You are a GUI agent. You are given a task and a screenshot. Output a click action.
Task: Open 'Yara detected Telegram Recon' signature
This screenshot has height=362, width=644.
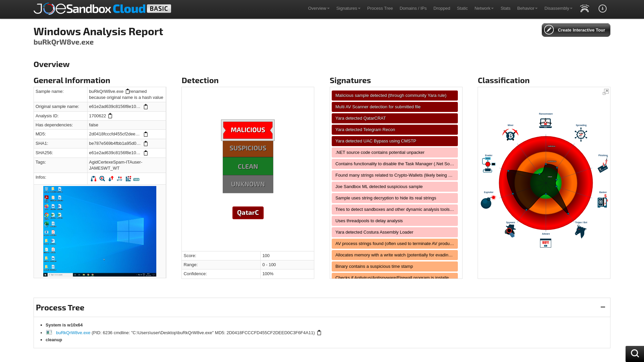(x=394, y=130)
